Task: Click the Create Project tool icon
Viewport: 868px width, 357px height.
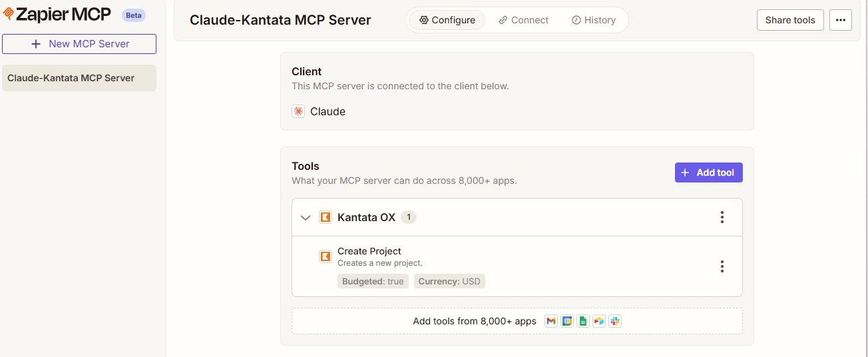Action: (325, 256)
